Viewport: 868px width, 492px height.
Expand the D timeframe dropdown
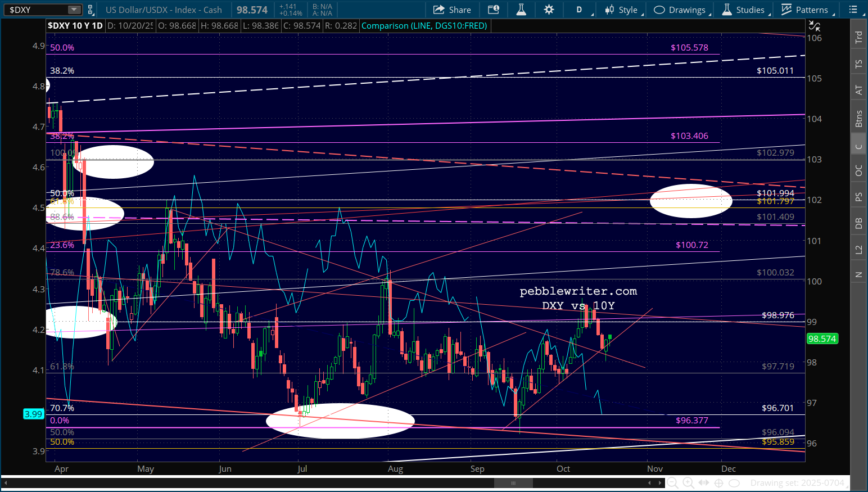click(x=583, y=10)
